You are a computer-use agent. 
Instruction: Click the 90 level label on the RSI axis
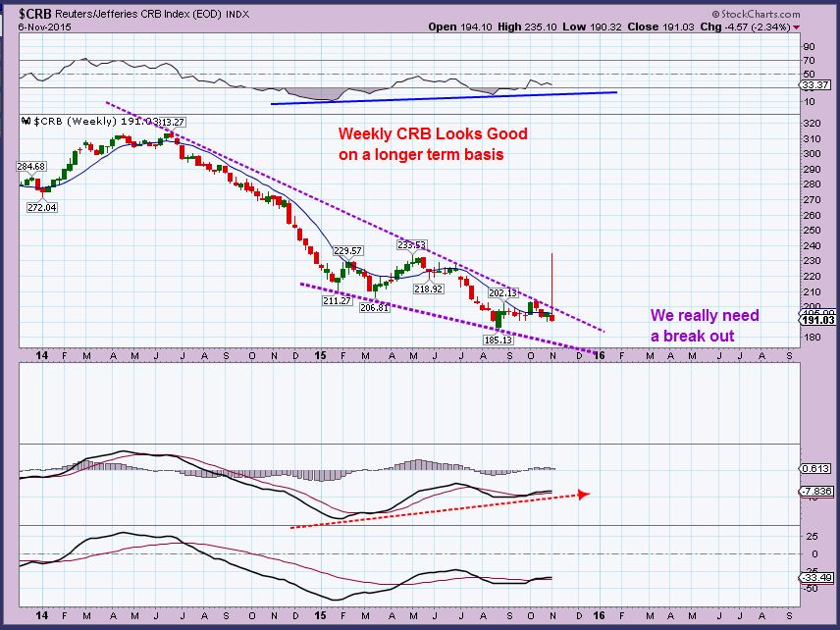810,47
